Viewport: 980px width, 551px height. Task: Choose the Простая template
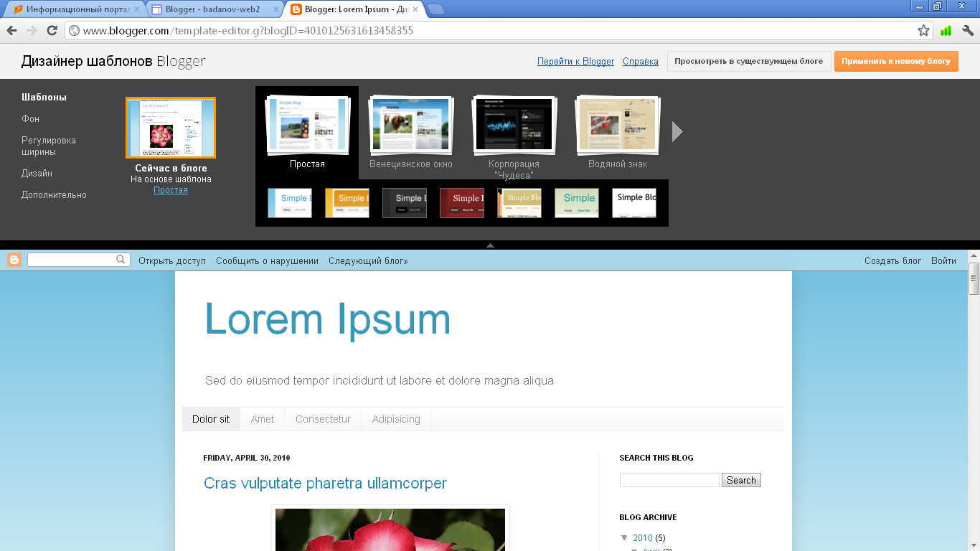tap(307, 132)
